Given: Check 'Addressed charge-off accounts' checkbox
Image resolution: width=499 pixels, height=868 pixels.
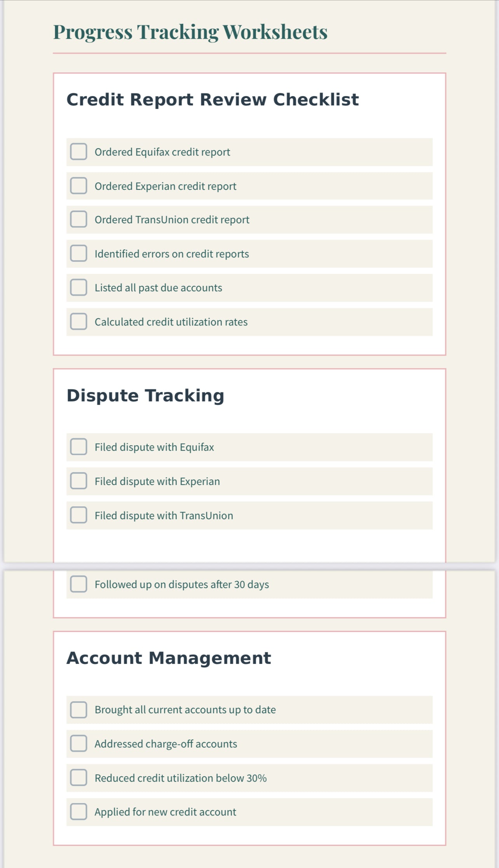Looking at the screenshot, I should [79, 744].
